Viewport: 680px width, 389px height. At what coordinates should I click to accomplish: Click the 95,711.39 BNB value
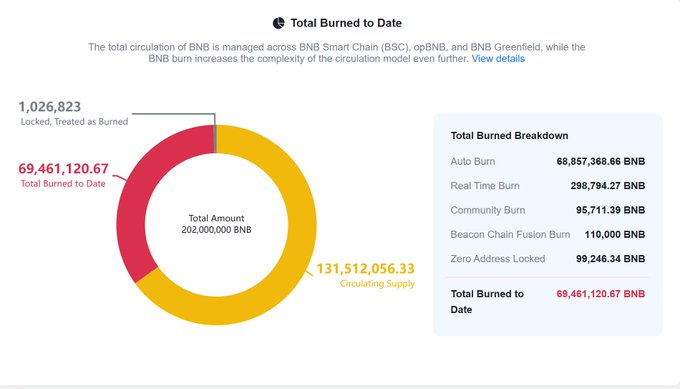(x=610, y=210)
